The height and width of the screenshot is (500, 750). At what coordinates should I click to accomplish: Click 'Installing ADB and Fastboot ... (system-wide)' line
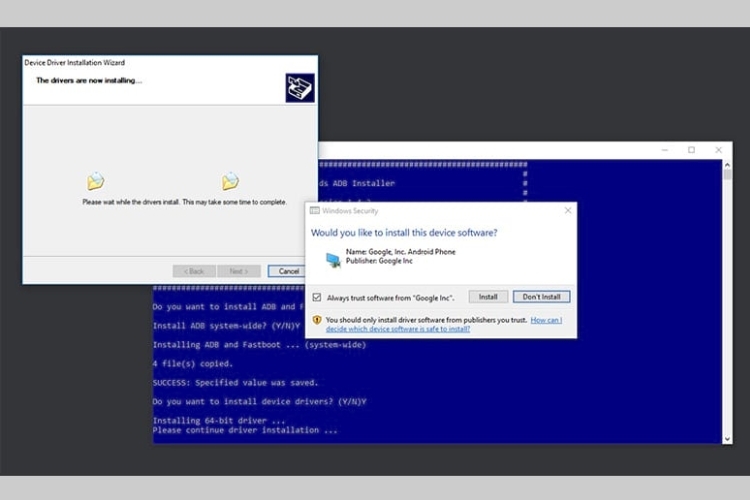click(x=259, y=345)
